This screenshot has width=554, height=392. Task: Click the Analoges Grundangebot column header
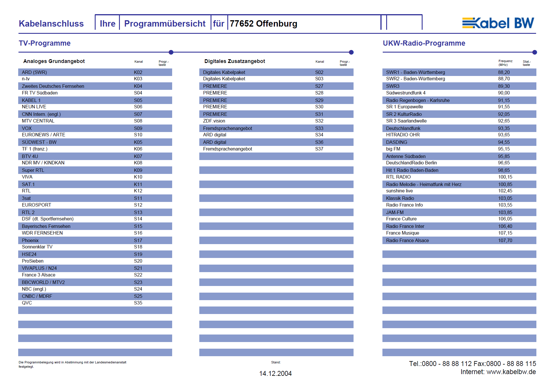(54, 61)
